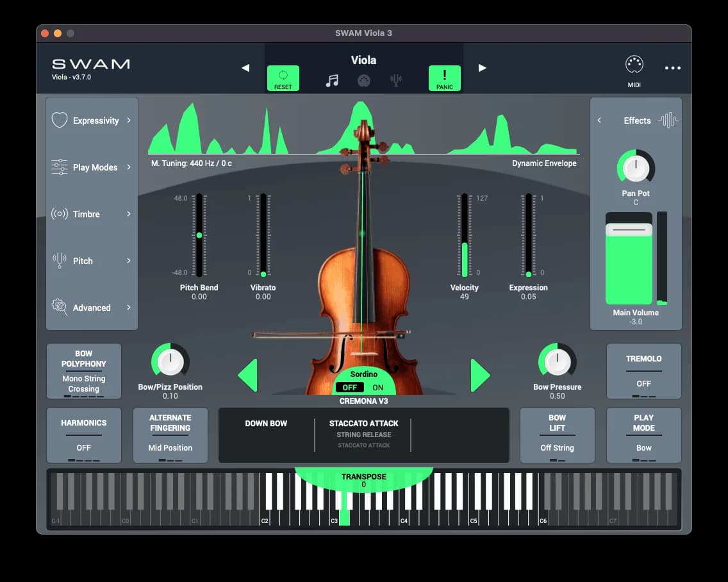
Task: Open the Expressivity panel heart icon
Action: (58, 120)
